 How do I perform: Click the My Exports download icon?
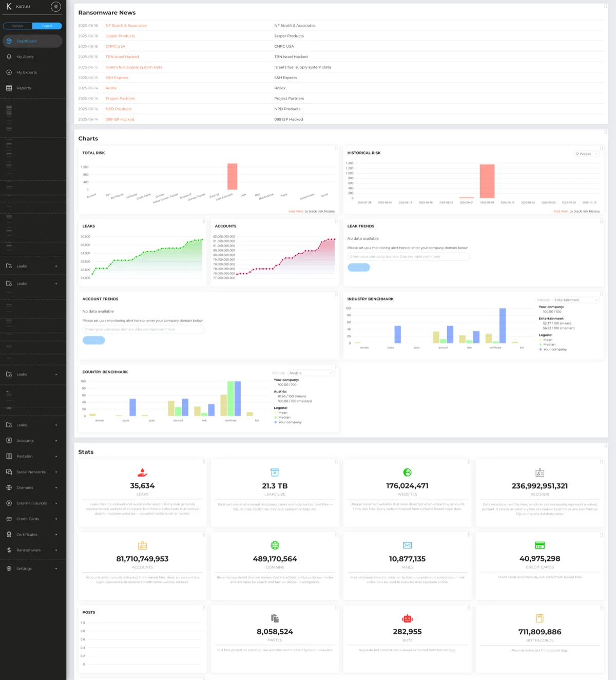tap(9, 72)
